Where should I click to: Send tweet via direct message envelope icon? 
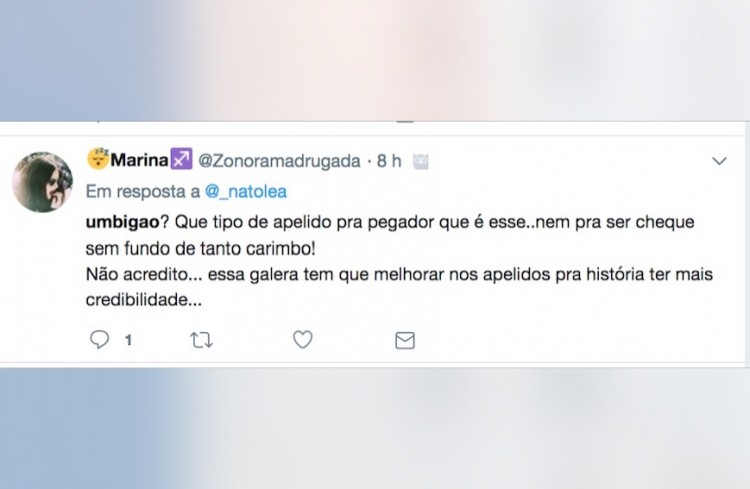coord(404,340)
